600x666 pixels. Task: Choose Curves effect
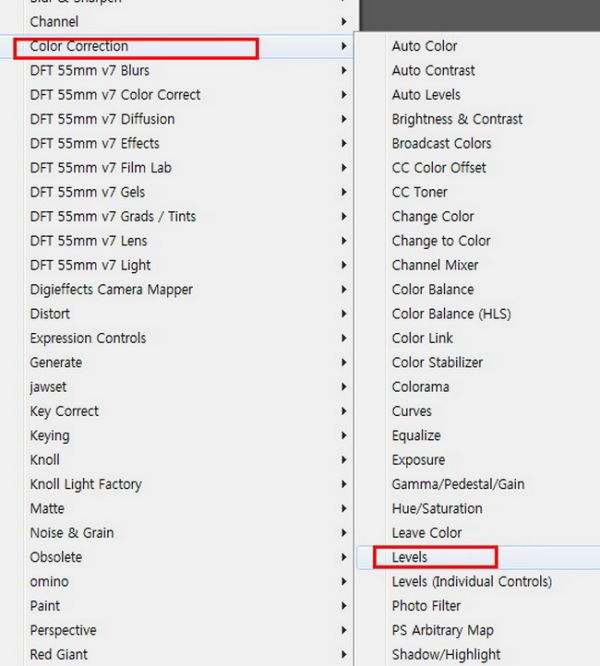coord(411,411)
